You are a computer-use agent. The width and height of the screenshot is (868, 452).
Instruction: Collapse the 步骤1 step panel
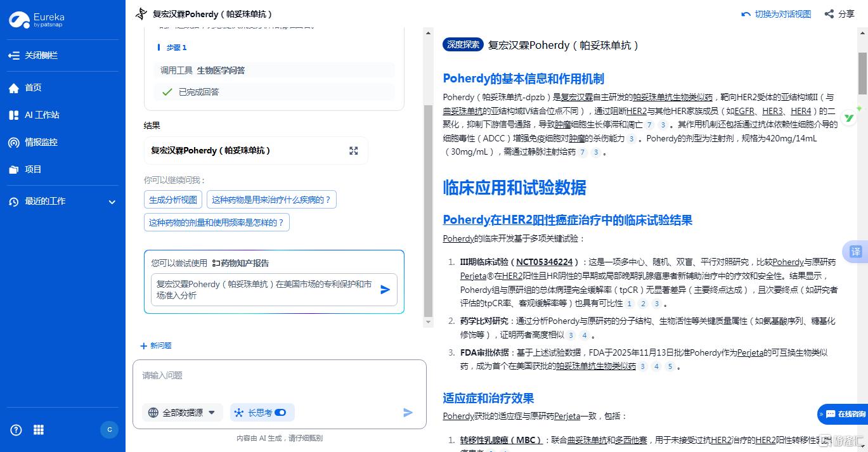tap(175, 48)
